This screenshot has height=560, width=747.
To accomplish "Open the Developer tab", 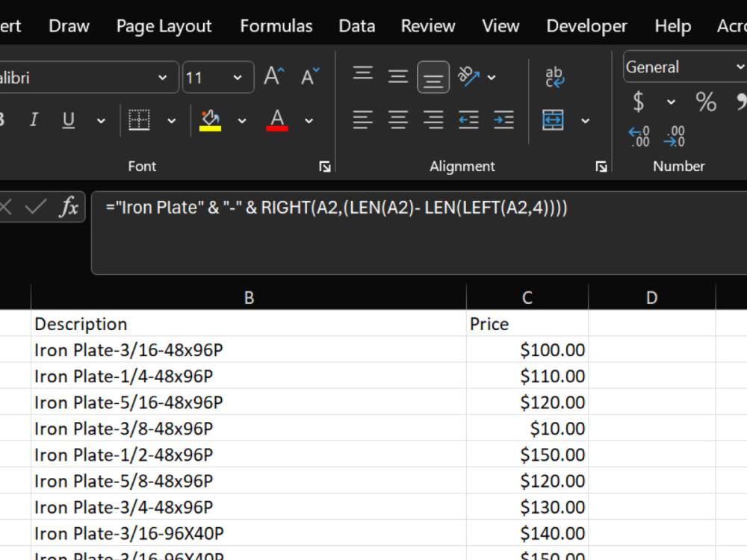I will [x=586, y=25].
